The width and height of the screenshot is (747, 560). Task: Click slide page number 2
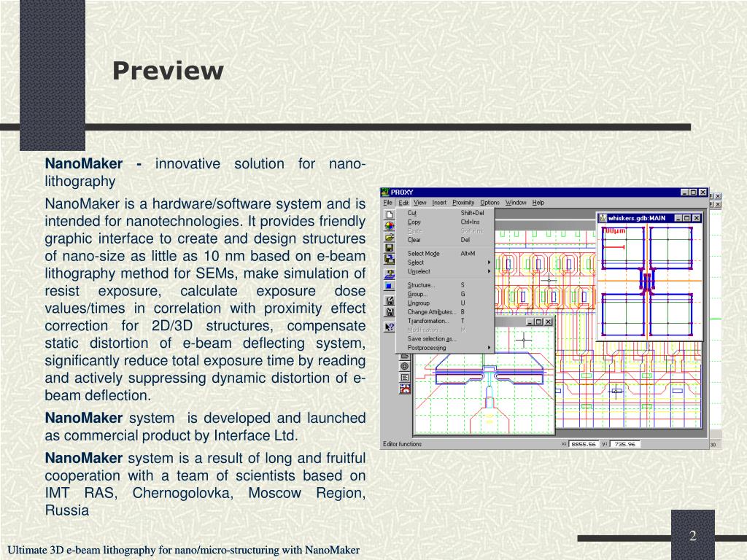[x=693, y=536]
